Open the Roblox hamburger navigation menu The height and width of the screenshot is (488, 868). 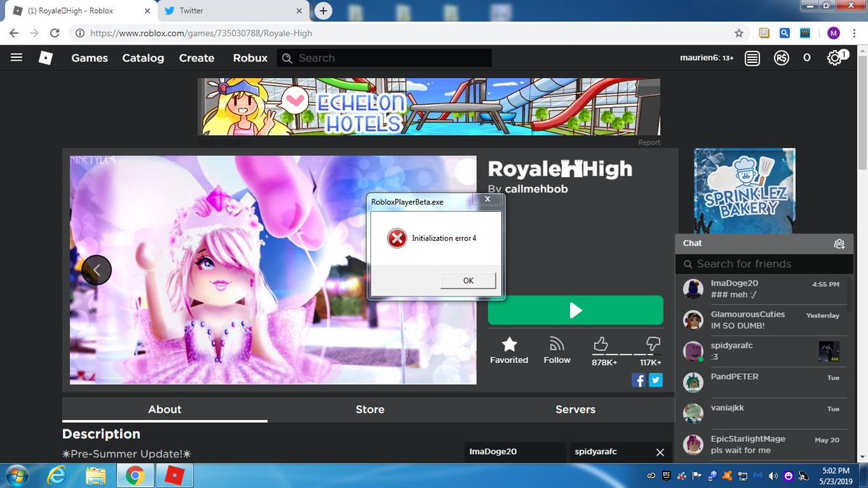tap(17, 58)
